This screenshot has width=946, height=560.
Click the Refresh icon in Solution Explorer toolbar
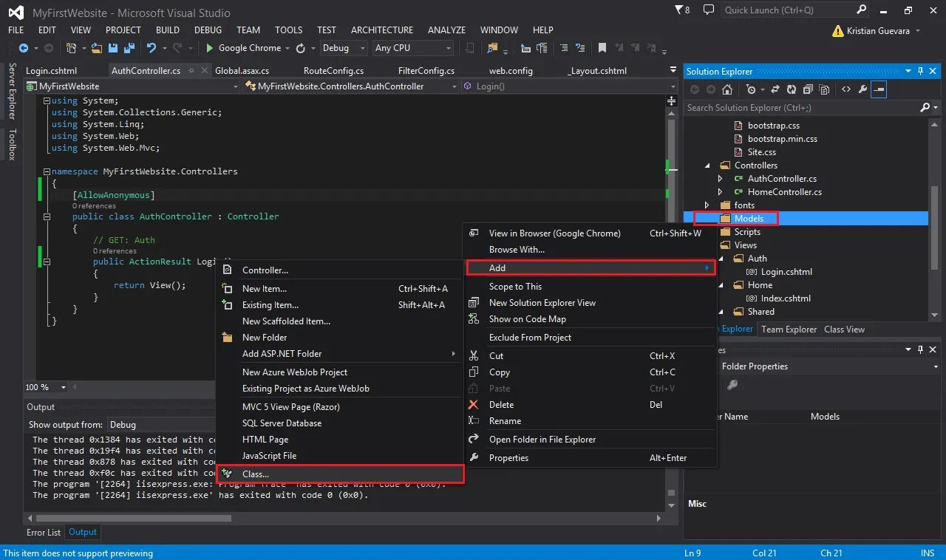click(x=792, y=89)
